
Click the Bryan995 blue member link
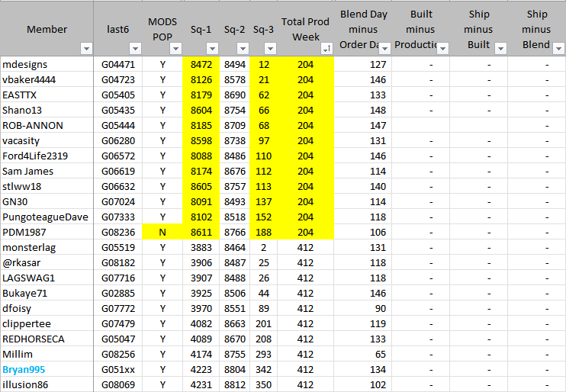[x=25, y=370]
